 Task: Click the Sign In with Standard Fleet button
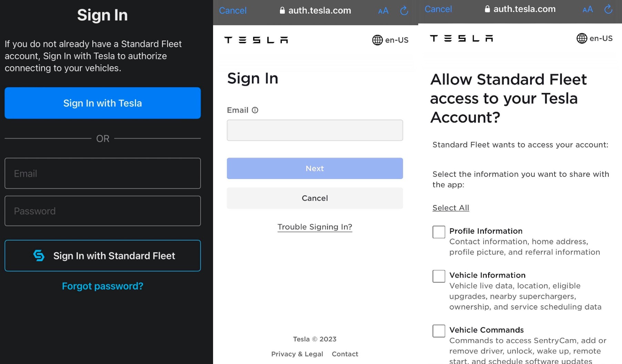pyautogui.click(x=103, y=256)
